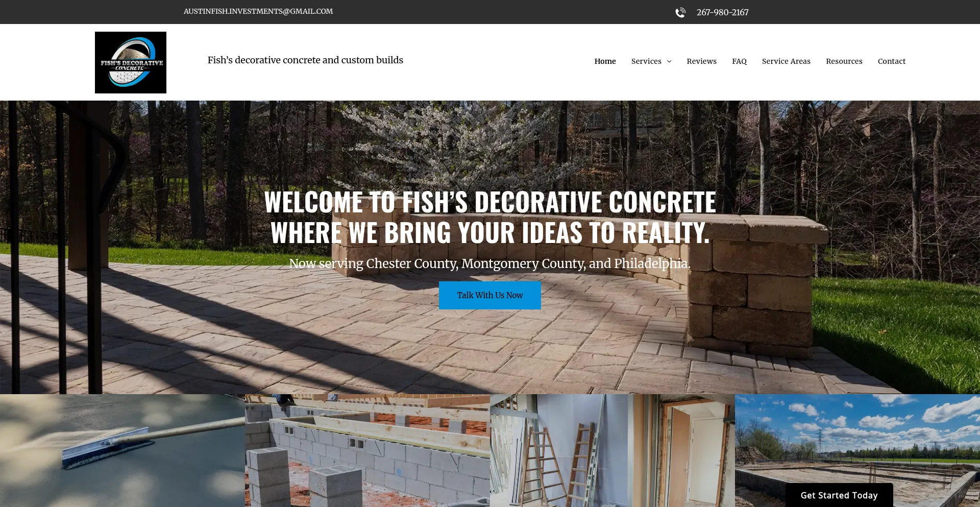The width and height of the screenshot is (980, 507).
Task: Open the Home menu item
Action: 605,61
